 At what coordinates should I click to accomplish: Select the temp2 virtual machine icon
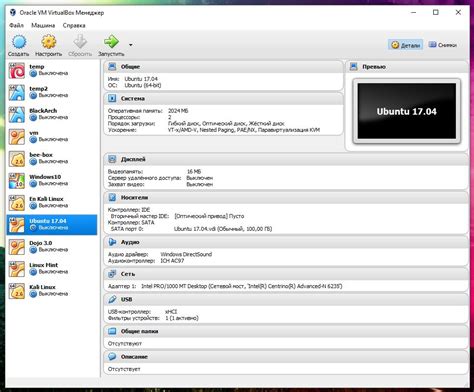pos(17,92)
